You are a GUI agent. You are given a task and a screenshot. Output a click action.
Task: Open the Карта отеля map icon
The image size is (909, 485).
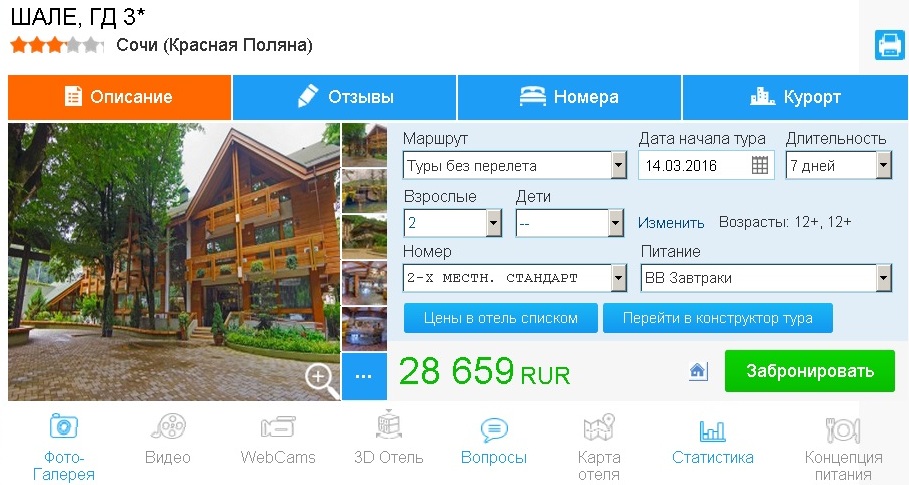599,428
